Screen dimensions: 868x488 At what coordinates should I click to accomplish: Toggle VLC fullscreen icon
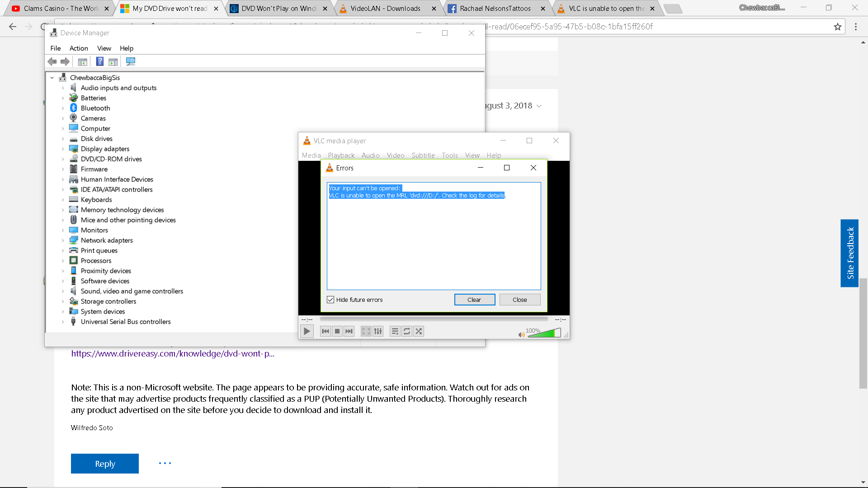pos(366,331)
